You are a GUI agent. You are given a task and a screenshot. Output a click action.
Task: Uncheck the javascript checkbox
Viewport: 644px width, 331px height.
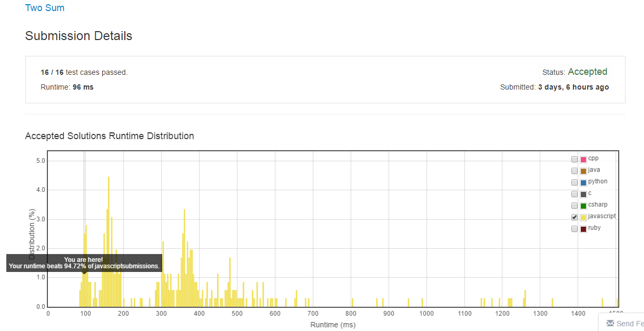click(x=574, y=217)
